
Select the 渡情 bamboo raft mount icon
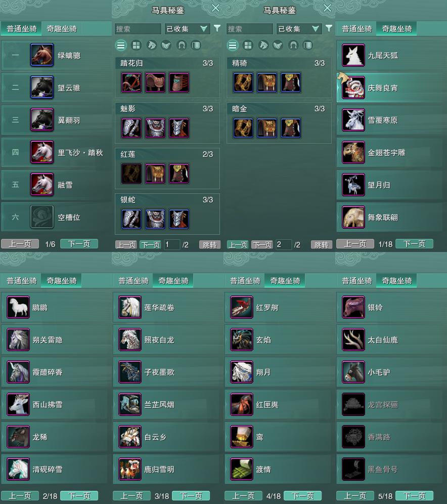coord(242,469)
